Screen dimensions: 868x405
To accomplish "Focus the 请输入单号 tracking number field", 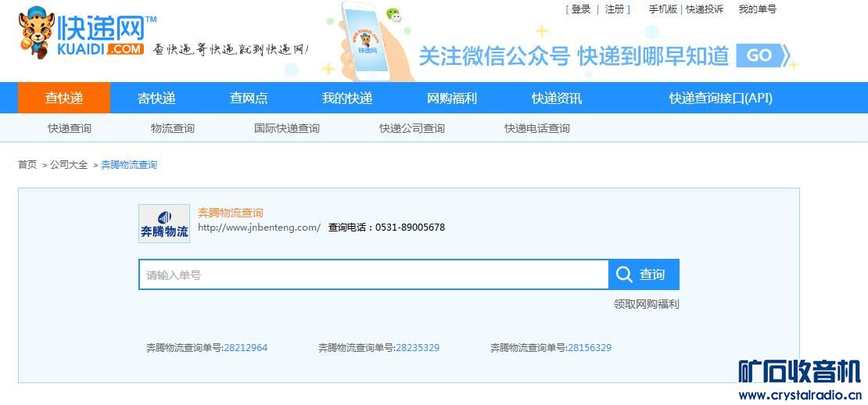I will pos(374,274).
